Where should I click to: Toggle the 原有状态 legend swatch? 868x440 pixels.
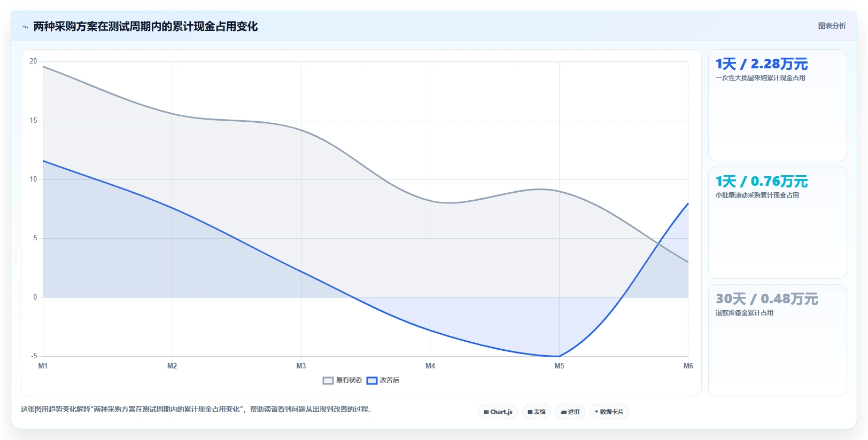click(328, 381)
